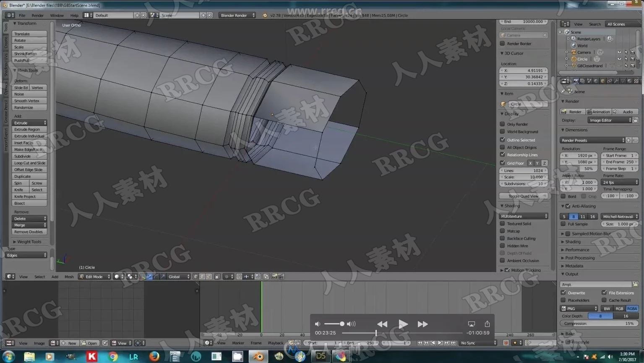
Task: Click the limit selection to visible icon
Action: (x=217, y=277)
